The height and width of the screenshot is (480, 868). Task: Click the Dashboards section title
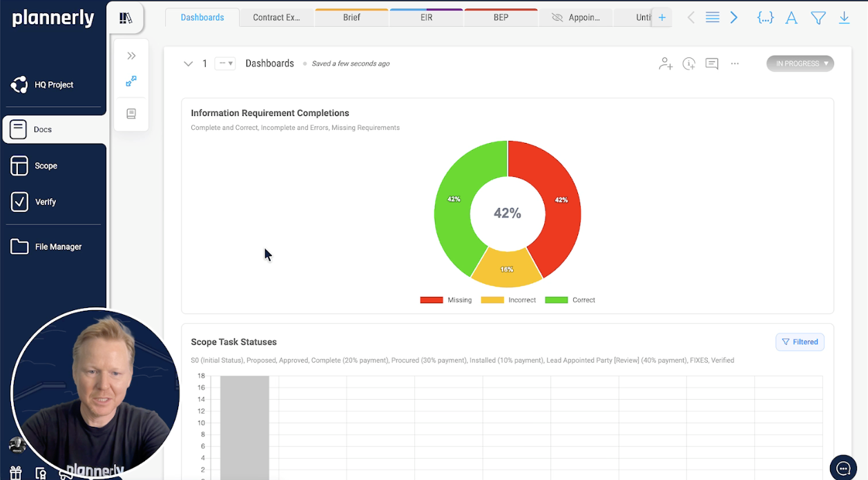[270, 64]
